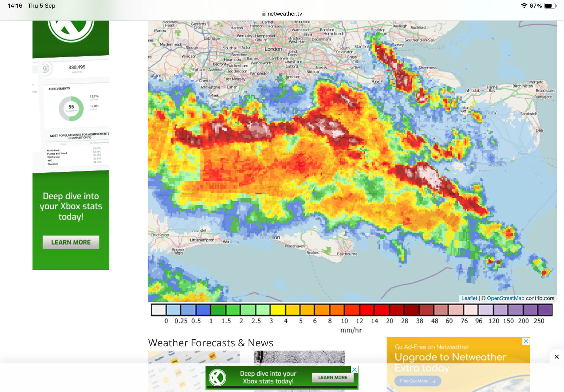Select the purple 250 mm/hr legend swatch

click(545, 310)
